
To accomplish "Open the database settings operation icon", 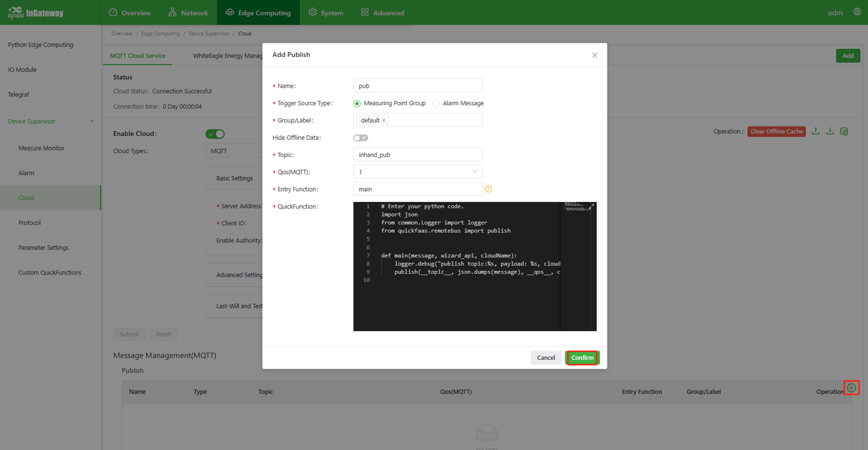I will (x=844, y=132).
